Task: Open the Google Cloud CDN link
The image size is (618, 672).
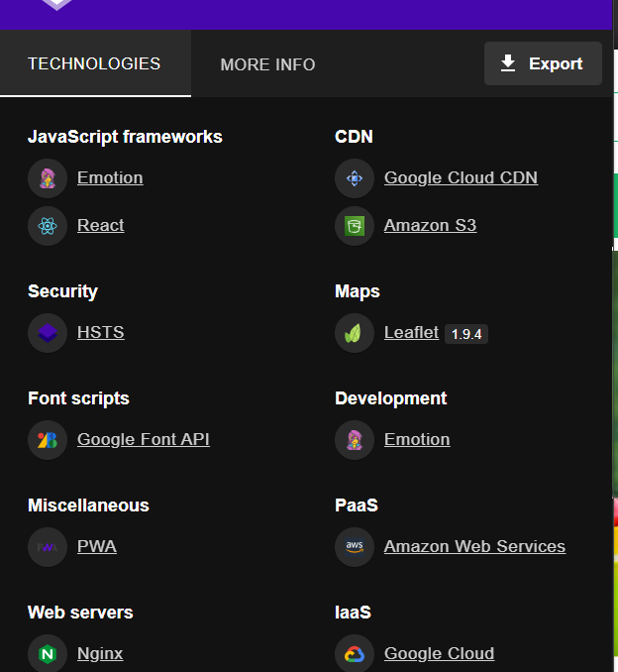Action: 461,177
